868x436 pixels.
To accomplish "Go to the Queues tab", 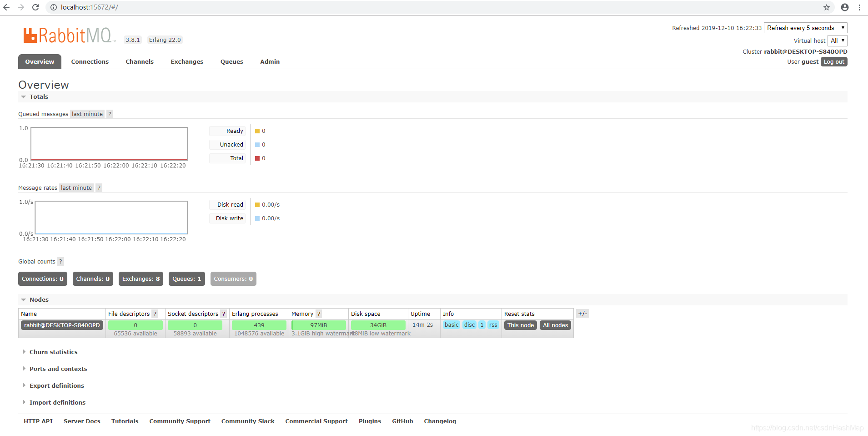I will click(x=232, y=62).
